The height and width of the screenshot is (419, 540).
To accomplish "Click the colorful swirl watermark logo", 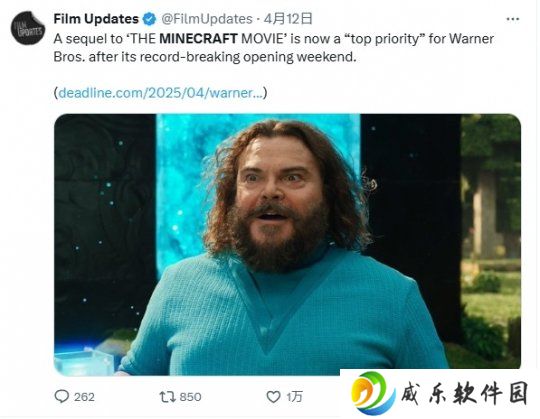I will (373, 393).
